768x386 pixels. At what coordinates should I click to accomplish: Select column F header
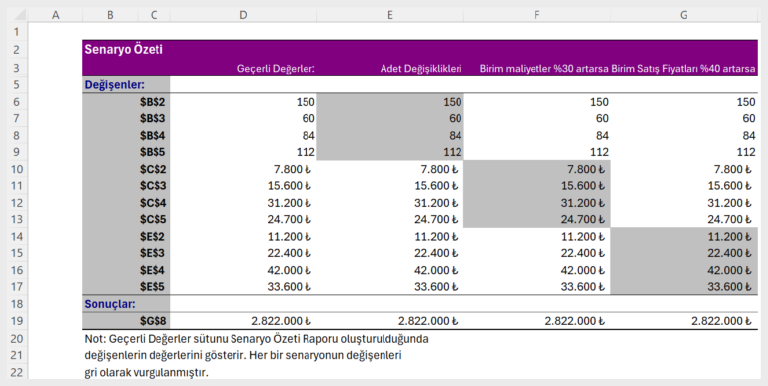[537, 15]
